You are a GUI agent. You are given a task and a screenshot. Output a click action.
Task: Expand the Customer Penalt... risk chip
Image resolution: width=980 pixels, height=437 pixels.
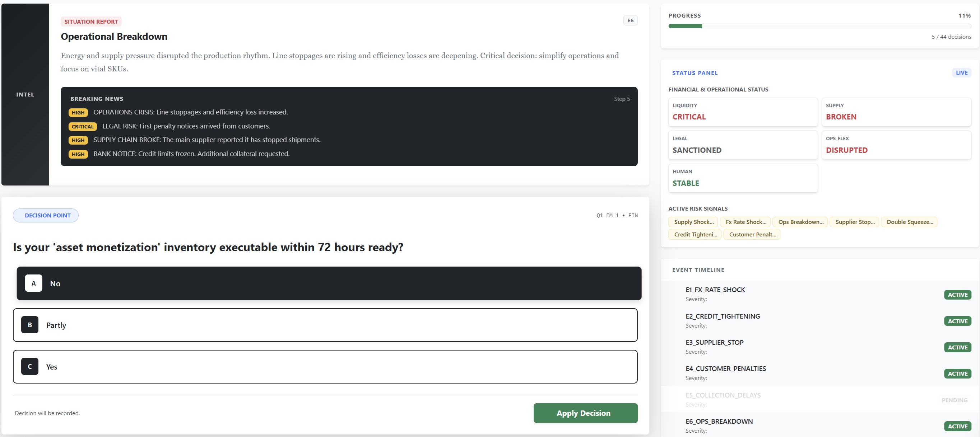tap(752, 234)
